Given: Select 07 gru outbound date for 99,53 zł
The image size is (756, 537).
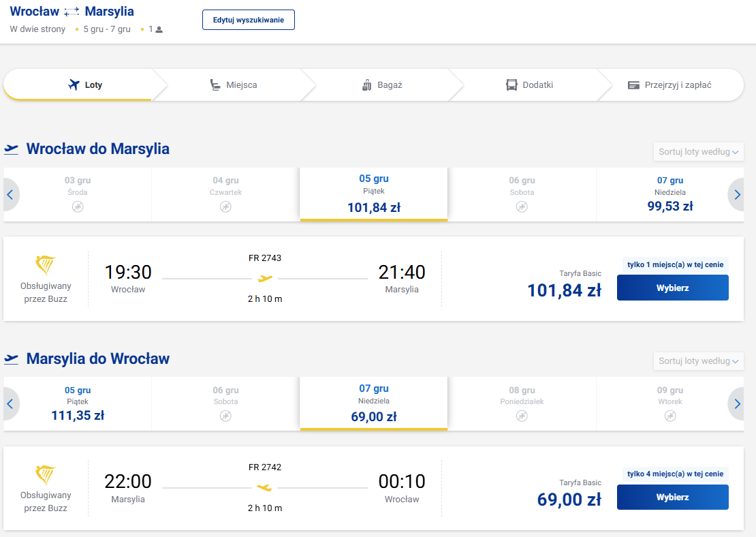Looking at the screenshot, I should 670,195.
